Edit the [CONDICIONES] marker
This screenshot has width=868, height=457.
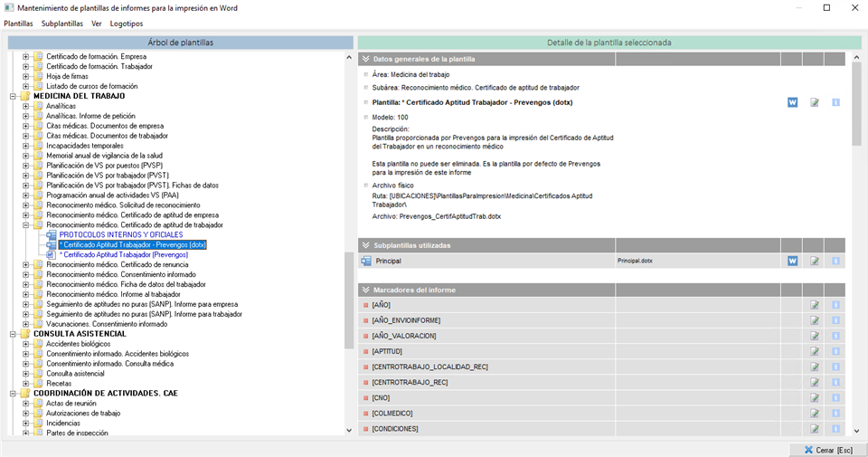tap(815, 429)
